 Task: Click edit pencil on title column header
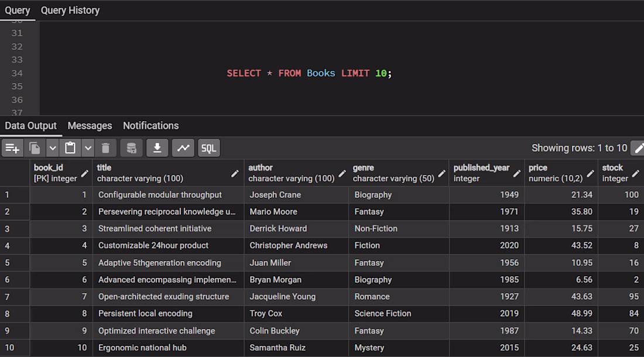[235, 174]
